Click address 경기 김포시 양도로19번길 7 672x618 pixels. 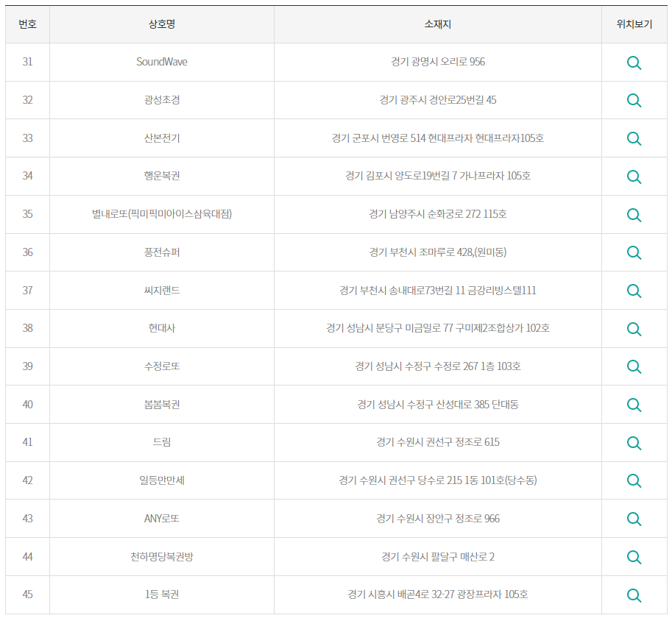click(x=401, y=176)
